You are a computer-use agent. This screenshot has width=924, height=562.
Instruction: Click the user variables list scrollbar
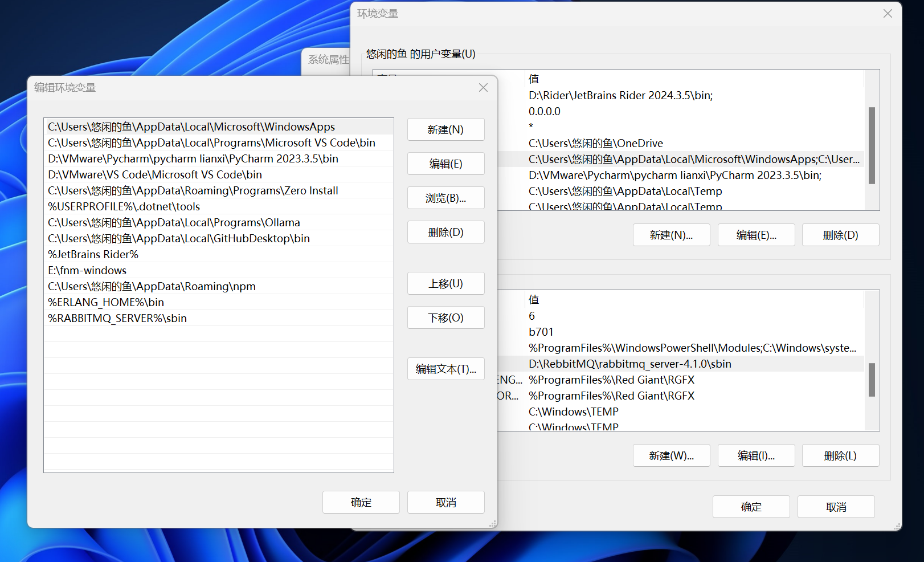click(872, 145)
